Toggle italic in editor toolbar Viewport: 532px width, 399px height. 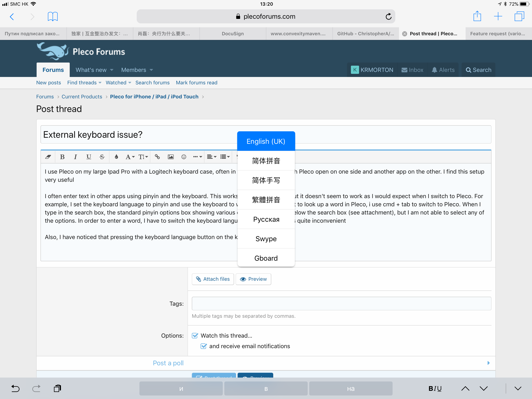coord(76,157)
